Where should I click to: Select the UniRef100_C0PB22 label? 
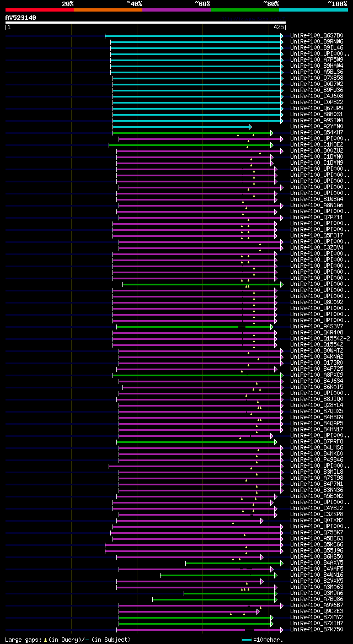(x=317, y=102)
